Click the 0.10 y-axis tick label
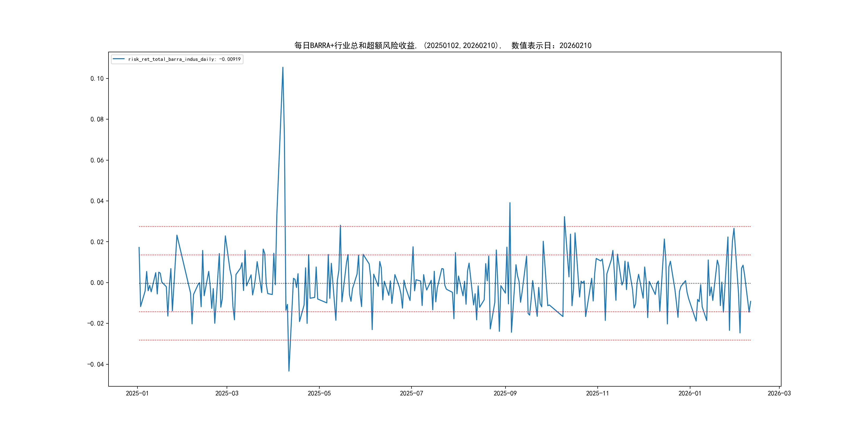The height and width of the screenshot is (434, 868). click(x=97, y=78)
